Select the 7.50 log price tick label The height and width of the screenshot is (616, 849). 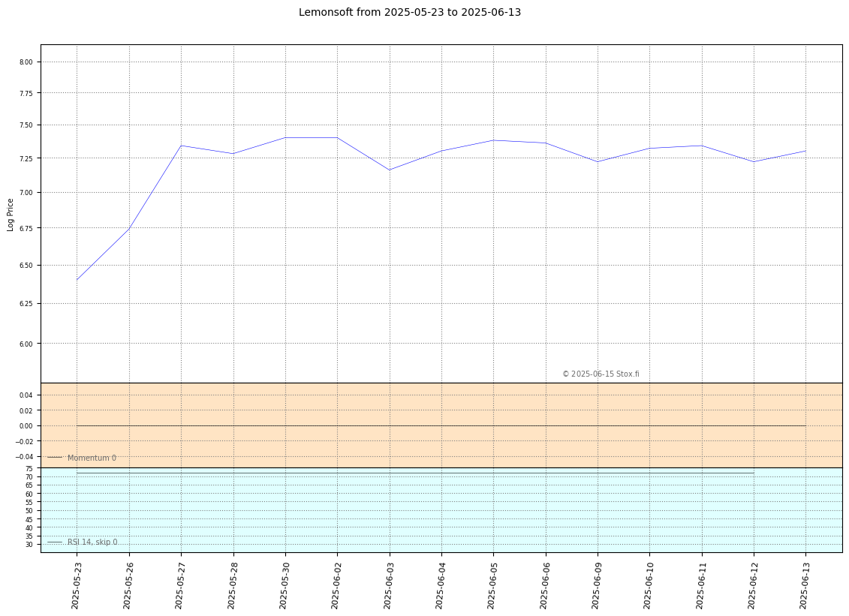pyautogui.click(x=26, y=125)
